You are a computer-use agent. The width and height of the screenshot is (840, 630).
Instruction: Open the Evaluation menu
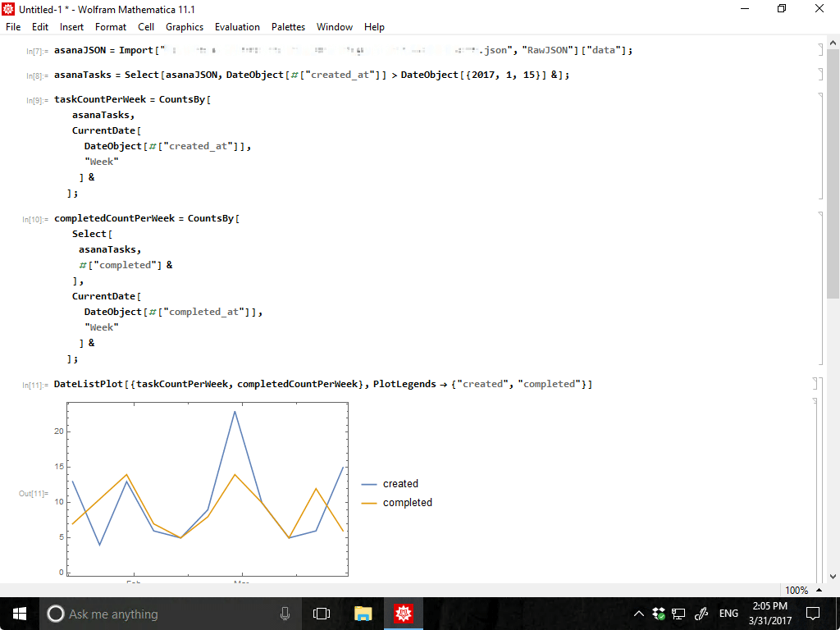pyautogui.click(x=237, y=27)
